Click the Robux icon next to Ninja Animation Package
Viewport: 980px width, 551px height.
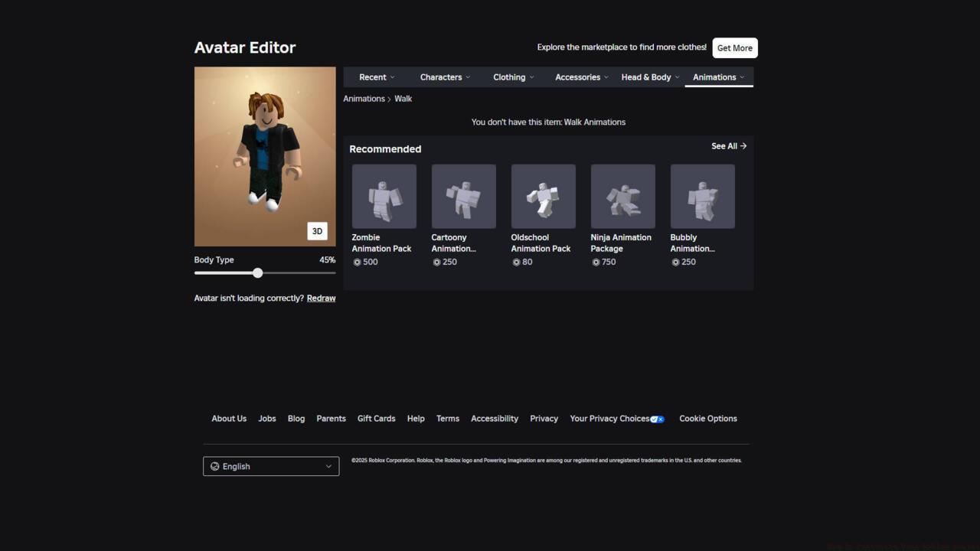pos(596,262)
